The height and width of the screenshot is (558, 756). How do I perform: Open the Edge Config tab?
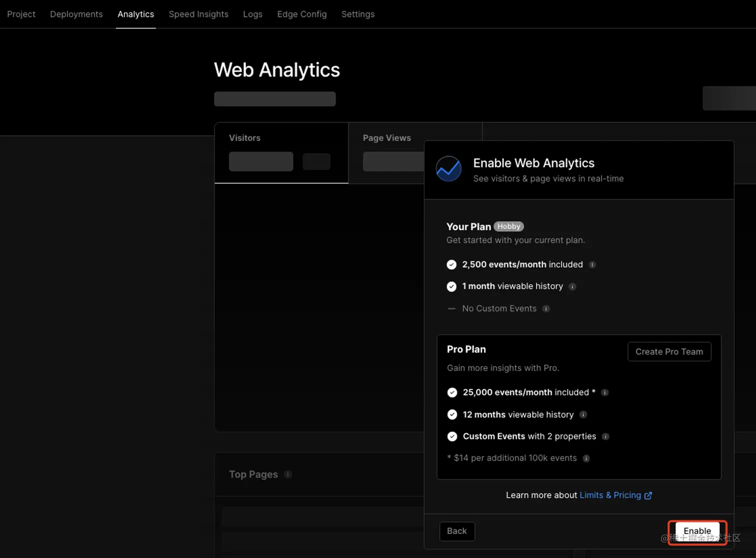click(302, 14)
